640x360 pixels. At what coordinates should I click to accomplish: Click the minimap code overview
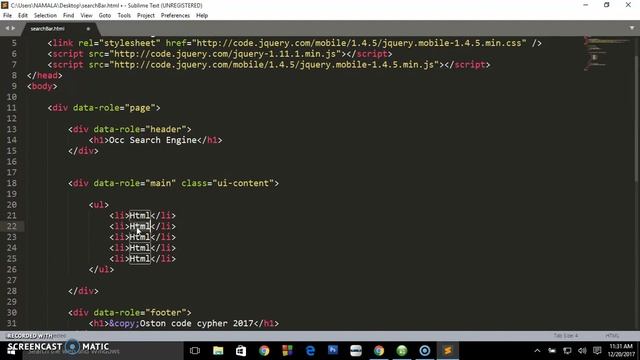click(608, 53)
